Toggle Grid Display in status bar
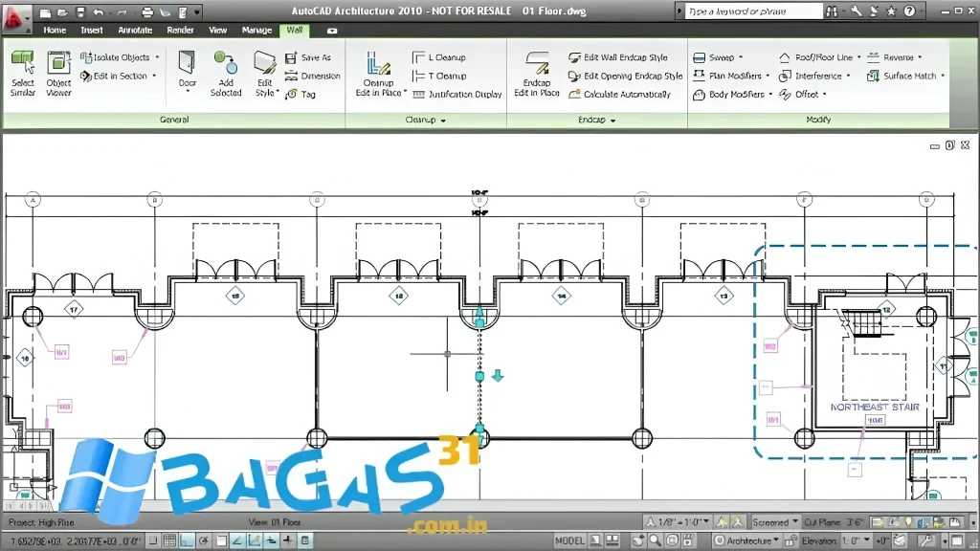 pos(169,541)
